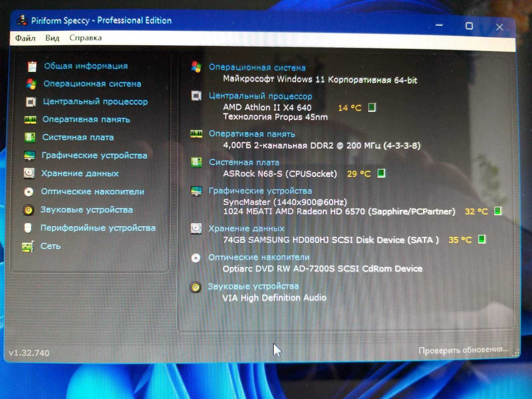Image resolution: width=532 pixels, height=399 pixels.
Task: Select Оптические накопители in sidebar
Action: point(92,192)
